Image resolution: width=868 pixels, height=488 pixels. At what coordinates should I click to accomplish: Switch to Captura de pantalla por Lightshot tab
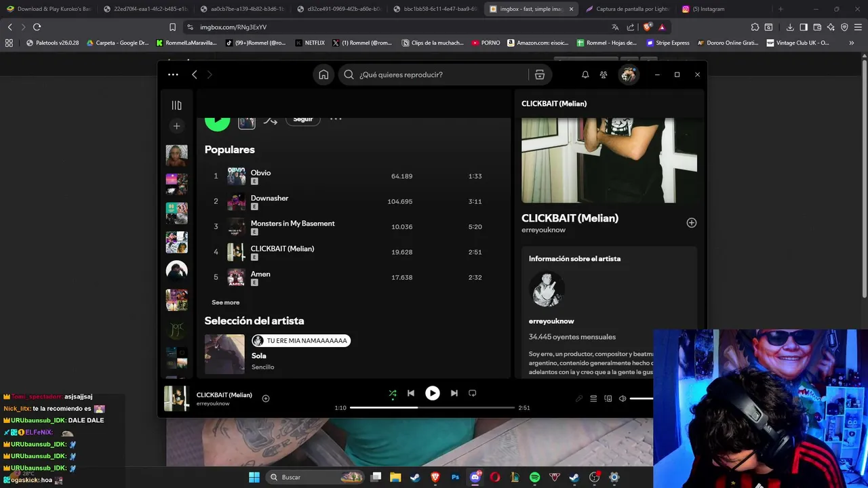coord(627,9)
